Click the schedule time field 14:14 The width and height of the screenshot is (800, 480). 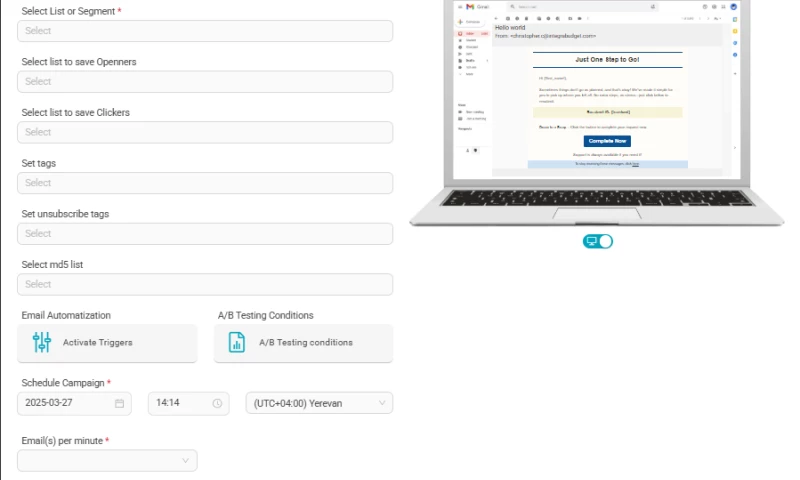[x=189, y=403]
